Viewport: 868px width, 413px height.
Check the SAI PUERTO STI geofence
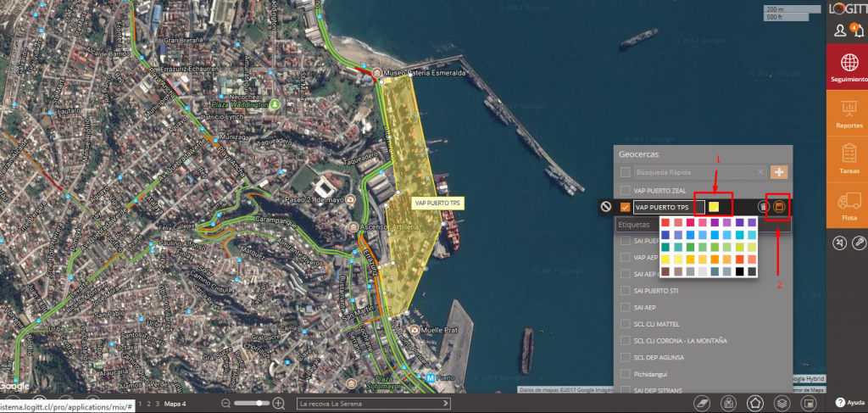pos(625,291)
